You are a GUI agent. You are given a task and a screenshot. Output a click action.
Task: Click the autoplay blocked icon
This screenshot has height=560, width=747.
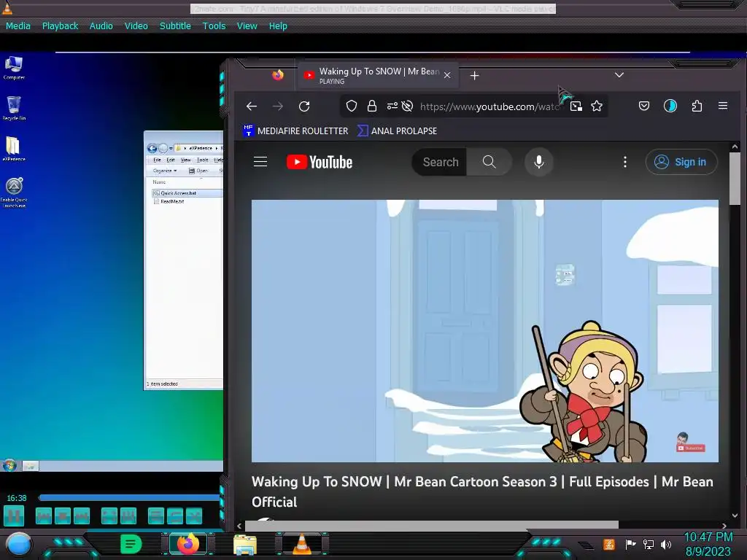coord(407,106)
